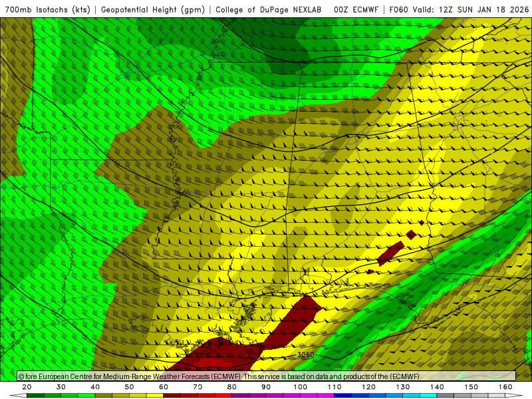The width and height of the screenshot is (532, 399).
Task: Click the '130' colorbar scale label
Action: pos(403,387)
